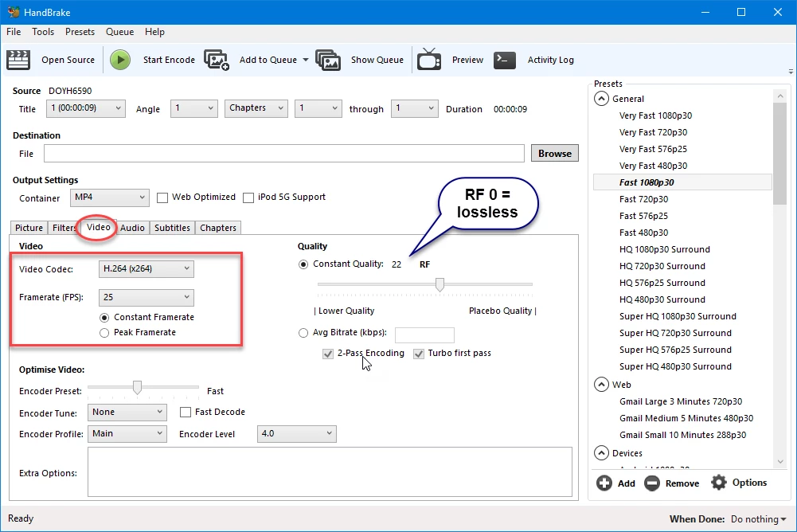Click the Remove preset minus icon
The image size is (797, 532).
click(x=651, y=483)
